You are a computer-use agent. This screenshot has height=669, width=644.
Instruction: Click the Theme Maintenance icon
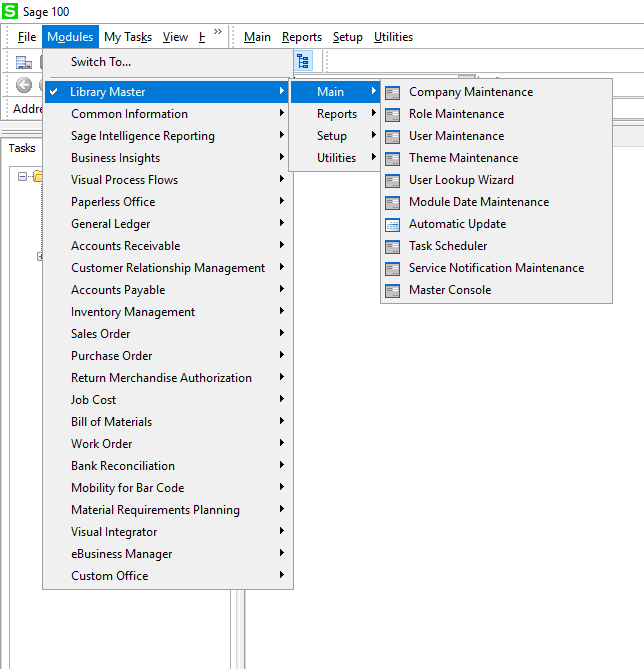392,159
